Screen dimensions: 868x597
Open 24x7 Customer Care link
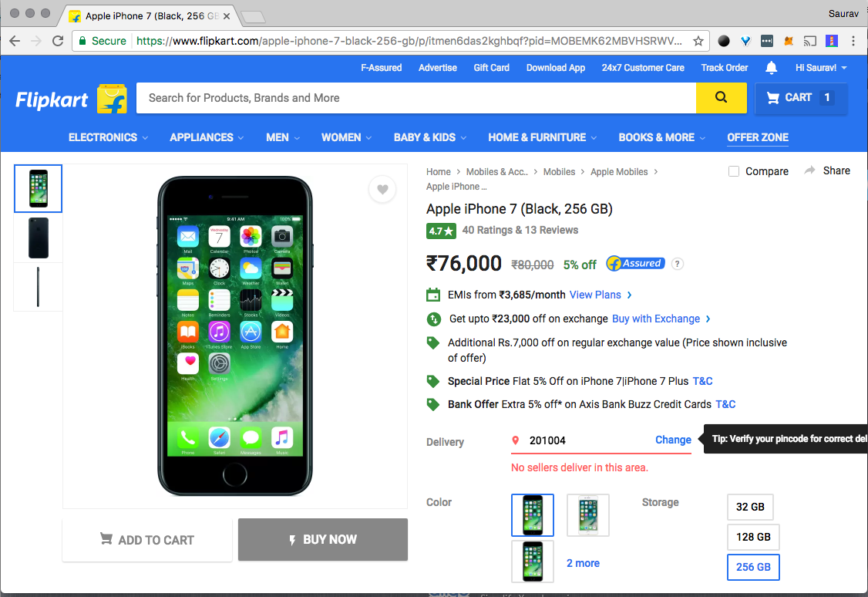point(643,68)
